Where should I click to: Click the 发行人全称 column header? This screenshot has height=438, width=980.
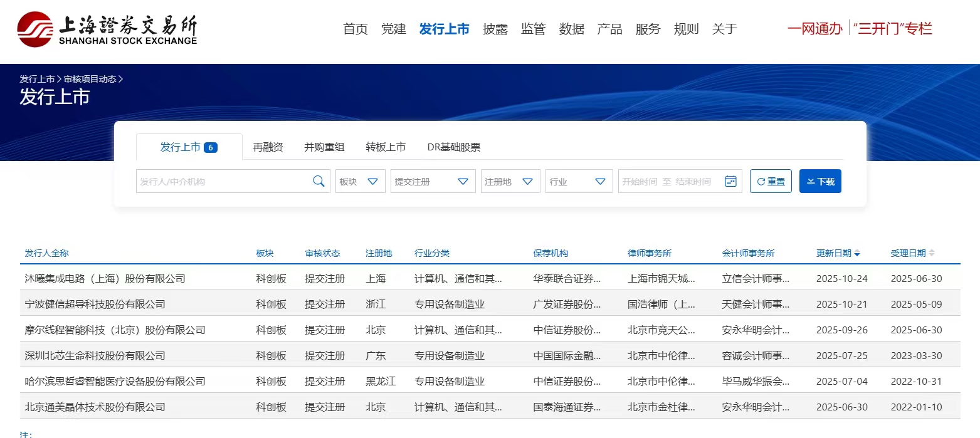point(47,253)
